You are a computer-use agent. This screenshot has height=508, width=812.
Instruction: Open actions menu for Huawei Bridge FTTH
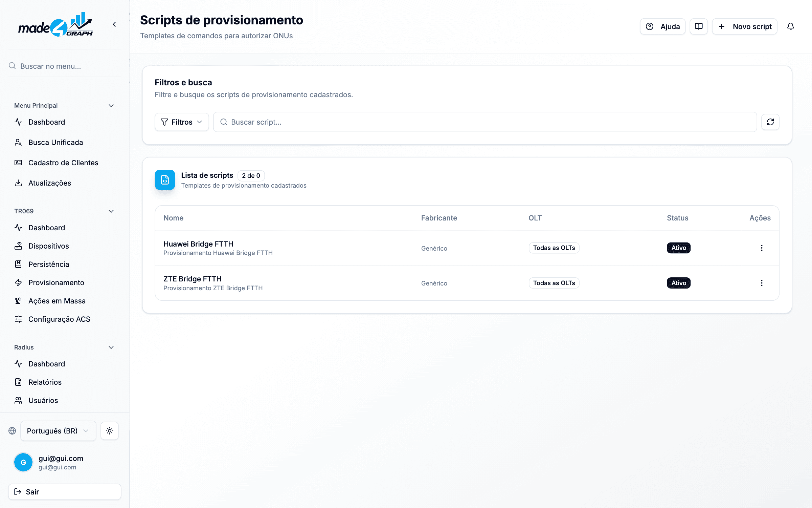[x=762, y=248]
